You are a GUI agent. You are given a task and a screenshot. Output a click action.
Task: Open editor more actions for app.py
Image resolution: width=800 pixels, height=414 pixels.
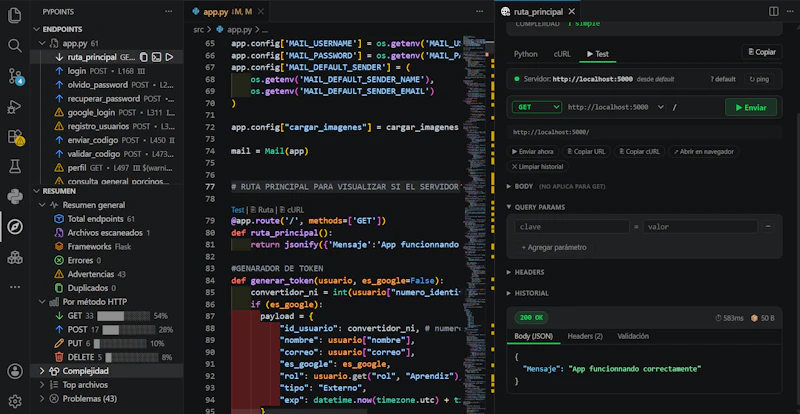tap(480, 11)
